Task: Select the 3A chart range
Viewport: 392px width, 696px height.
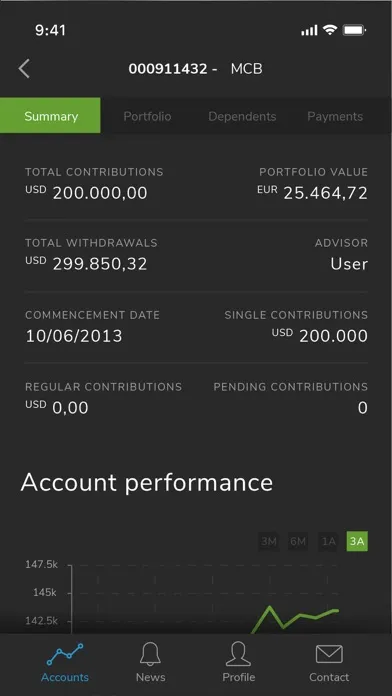Action: pyautogui.click(x=357, y=542)
